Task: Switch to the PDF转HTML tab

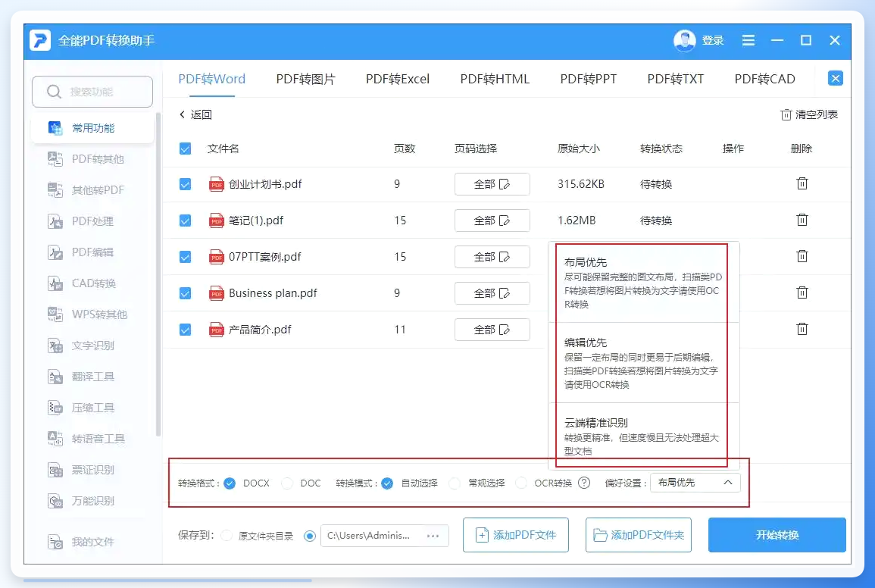Action: tap(495, 80)
